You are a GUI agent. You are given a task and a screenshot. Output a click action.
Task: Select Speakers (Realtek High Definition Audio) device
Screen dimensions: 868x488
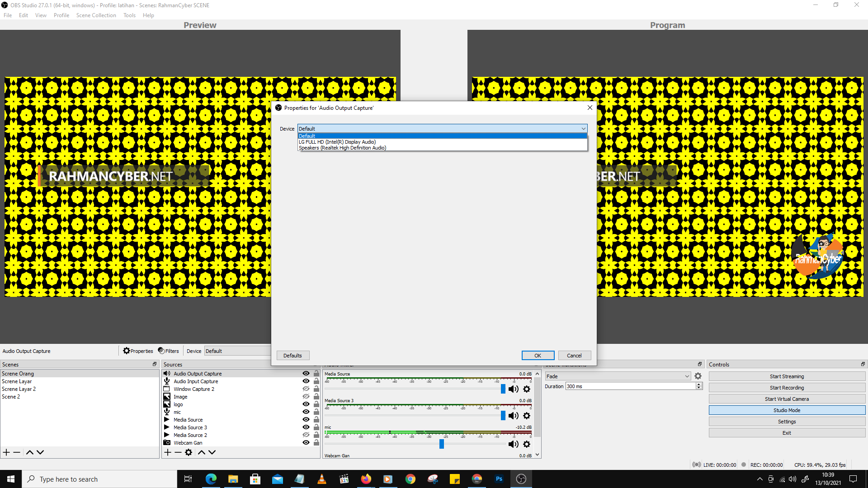click(x=342, y=148)
